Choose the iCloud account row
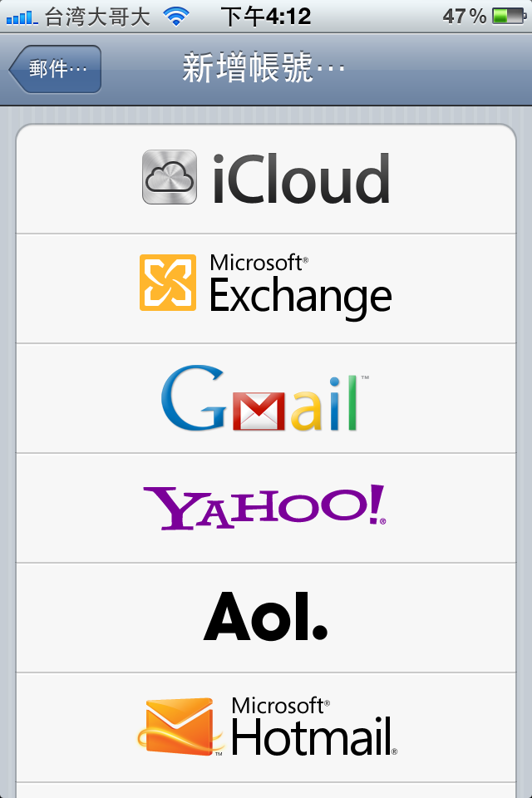The image size is (532, 798). (x=266, y=179)
